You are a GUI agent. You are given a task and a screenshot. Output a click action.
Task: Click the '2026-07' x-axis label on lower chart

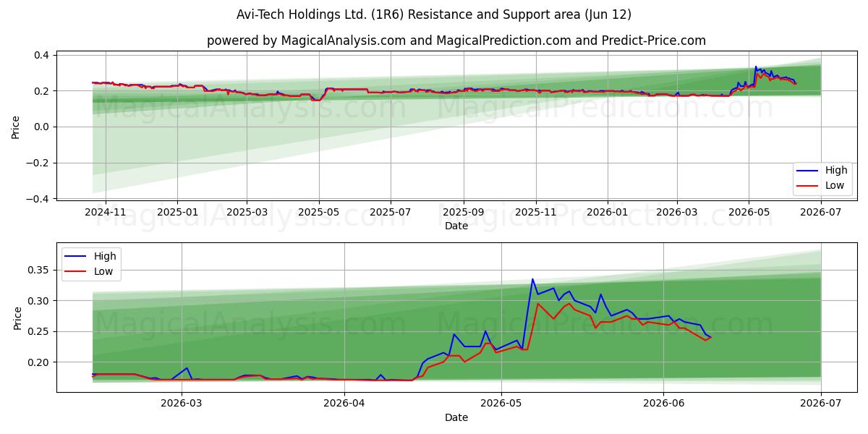821,404
